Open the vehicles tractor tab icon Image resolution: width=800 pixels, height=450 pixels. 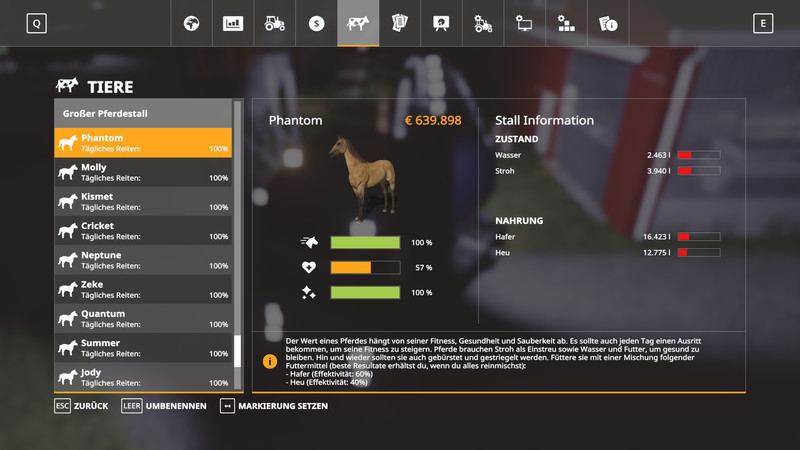coord(274,23)
